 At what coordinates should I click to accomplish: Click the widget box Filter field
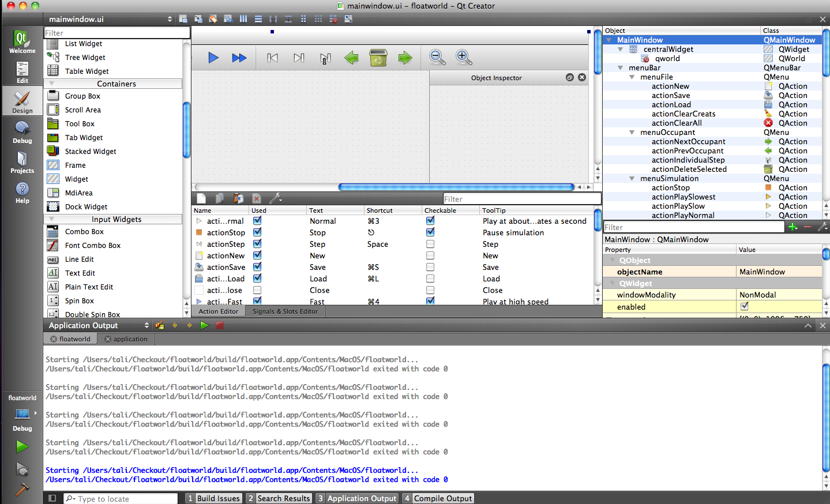click(x=117, y=33)
